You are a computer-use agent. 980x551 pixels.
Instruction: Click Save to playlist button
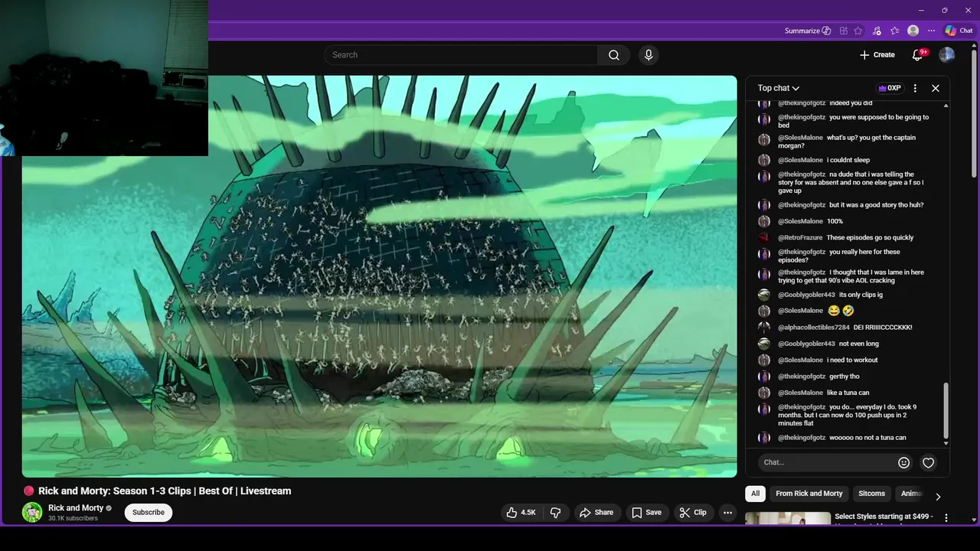click(x=646, y=513)
